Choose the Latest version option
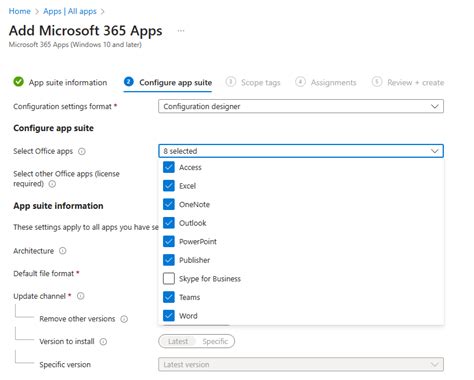This screenshot has width=474, height=380. pos(178,341)
